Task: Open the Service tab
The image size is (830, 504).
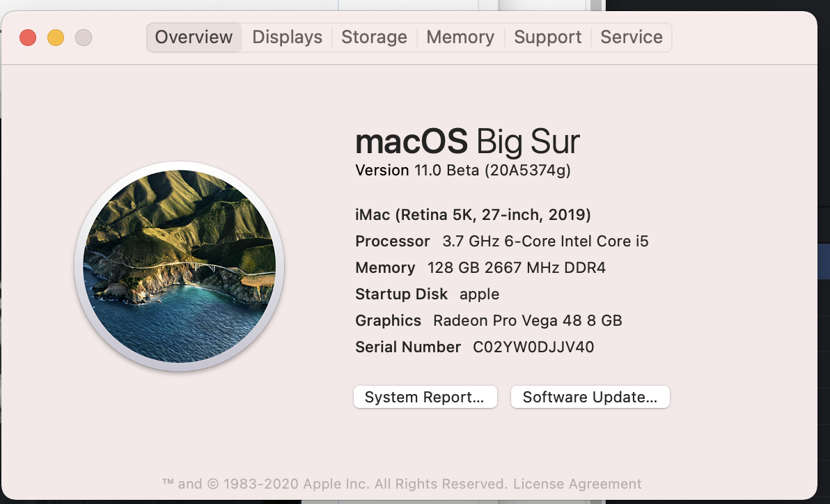Action: (x=631, y=37)
